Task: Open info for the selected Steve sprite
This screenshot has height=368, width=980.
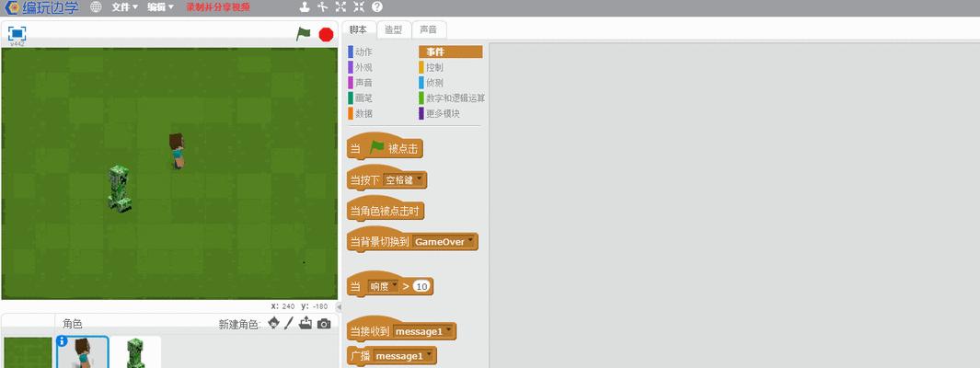Action: tap(62, 341)
